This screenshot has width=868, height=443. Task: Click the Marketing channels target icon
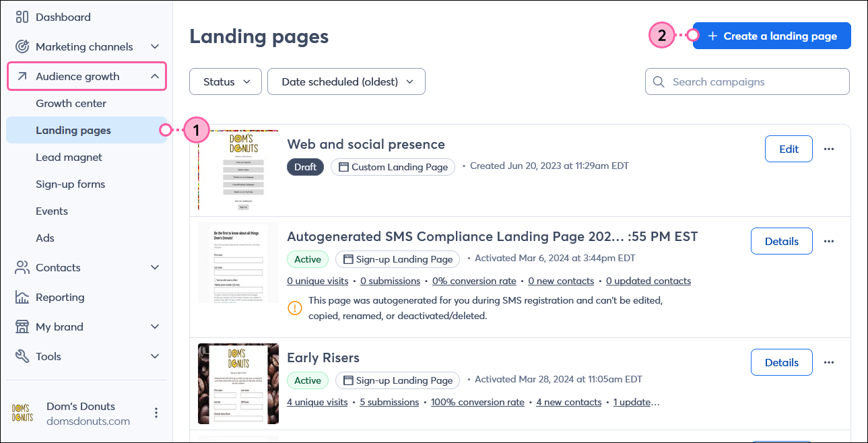click(22, 46)
